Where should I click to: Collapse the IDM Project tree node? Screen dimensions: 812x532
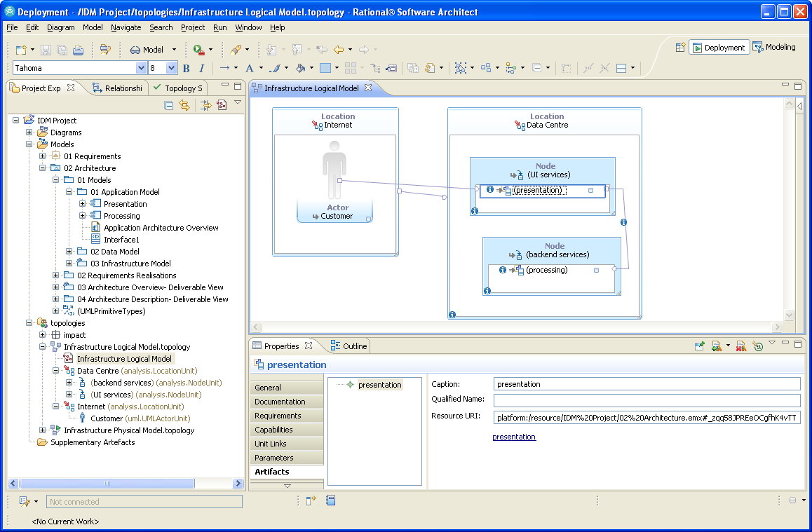(15, 120)
